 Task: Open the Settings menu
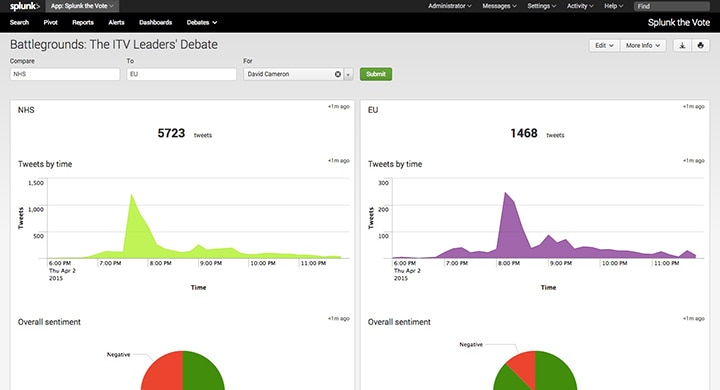541,6
